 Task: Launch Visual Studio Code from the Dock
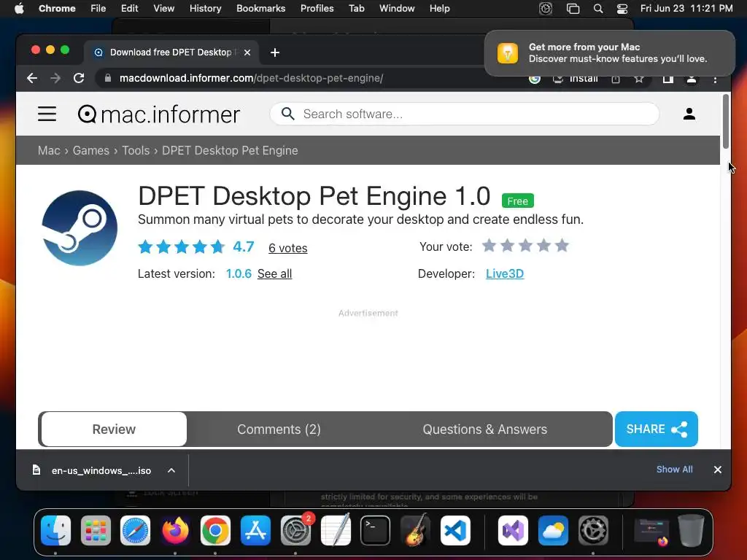[455, 531]
